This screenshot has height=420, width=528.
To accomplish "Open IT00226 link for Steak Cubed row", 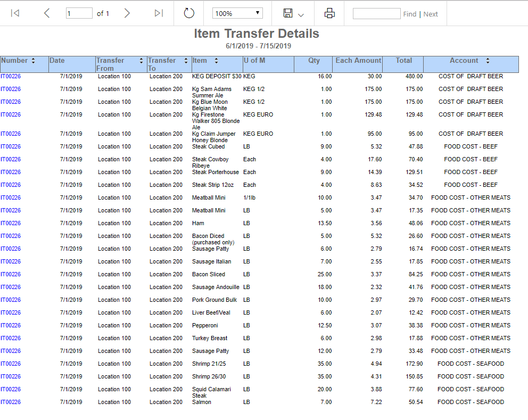I will pos(11,147).
